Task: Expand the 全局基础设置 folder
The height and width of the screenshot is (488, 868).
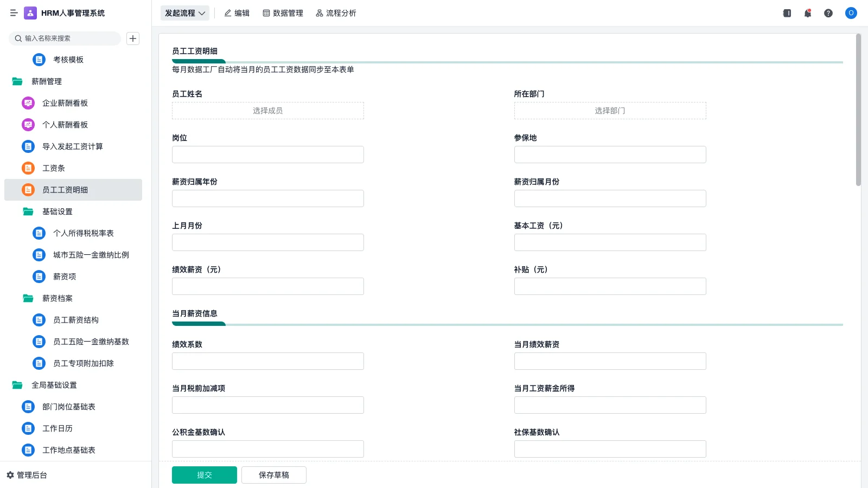Action: click(x=54, y=385)
